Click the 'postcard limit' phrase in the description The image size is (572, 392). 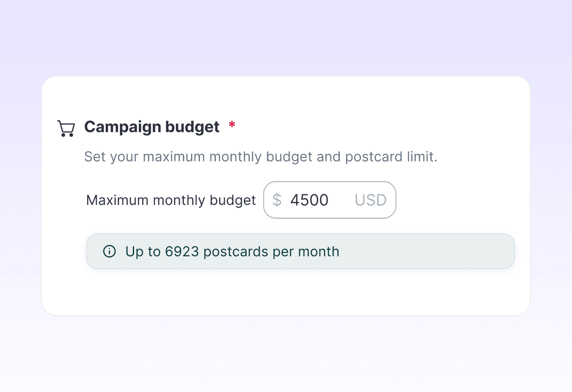(391, 157)
